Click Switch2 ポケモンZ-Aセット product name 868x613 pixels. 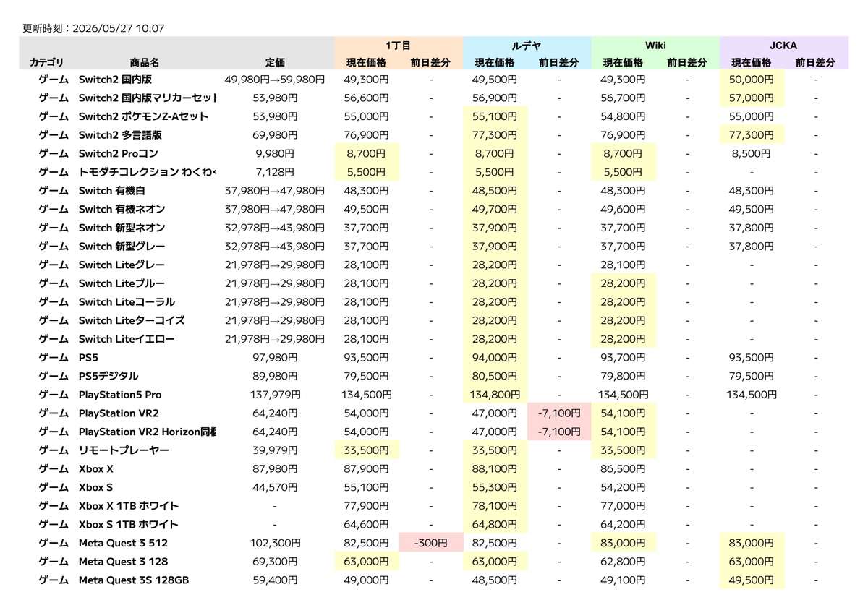[143, 116]
